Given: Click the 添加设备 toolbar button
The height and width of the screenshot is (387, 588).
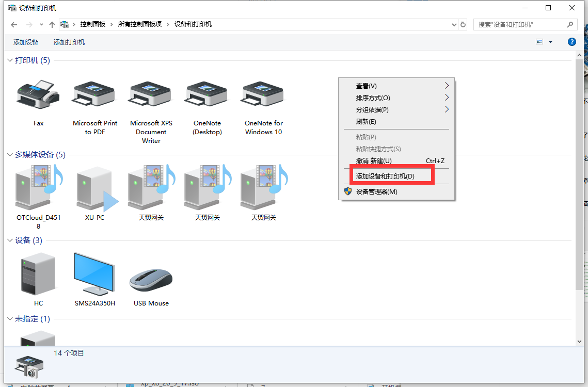Looking at the screenshot, I should pyautogui.click(x=26, y=42).
